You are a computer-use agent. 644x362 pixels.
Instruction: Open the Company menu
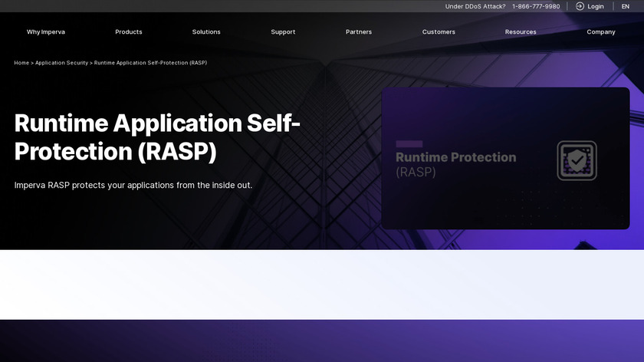pos(601,32)
